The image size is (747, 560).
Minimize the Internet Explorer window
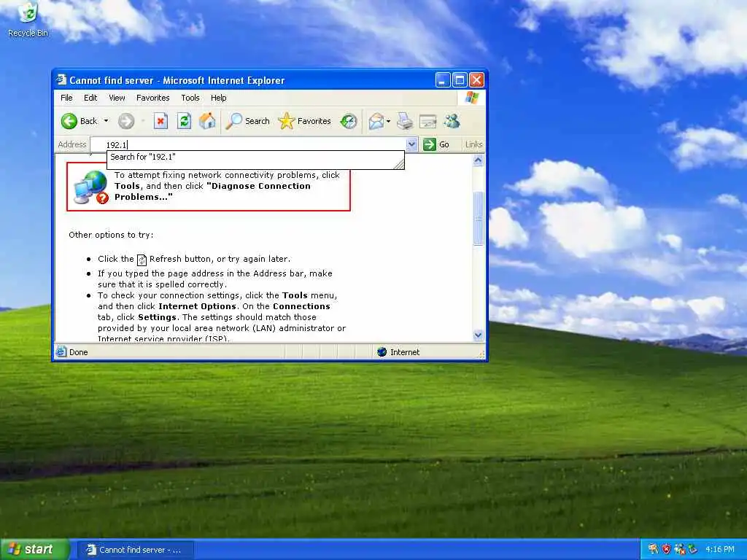click(443, 80)
